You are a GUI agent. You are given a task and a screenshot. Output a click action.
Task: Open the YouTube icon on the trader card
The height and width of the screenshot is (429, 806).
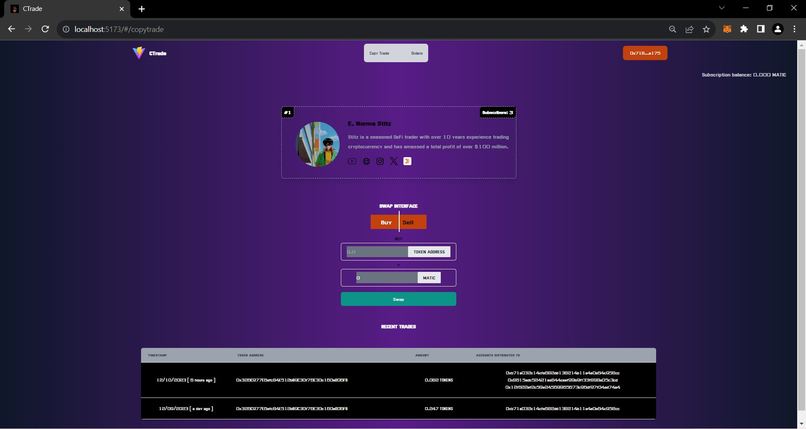(x=352, y=161)
